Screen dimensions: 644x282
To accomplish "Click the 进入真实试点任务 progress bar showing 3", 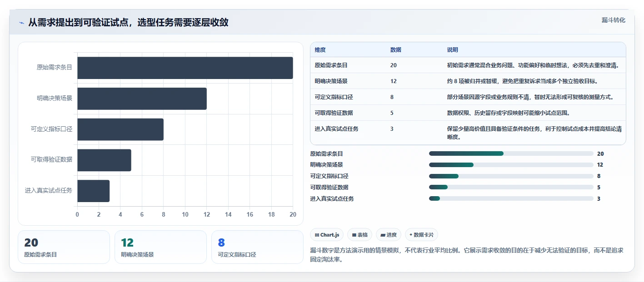I will point(511,198).
